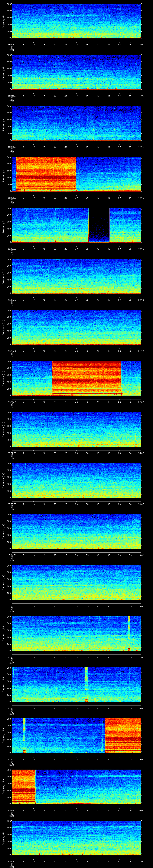The height and width of the screenshot is (868, 153).
Task: Open the 23:16:00 spectrogram panel
Action: 77,123
